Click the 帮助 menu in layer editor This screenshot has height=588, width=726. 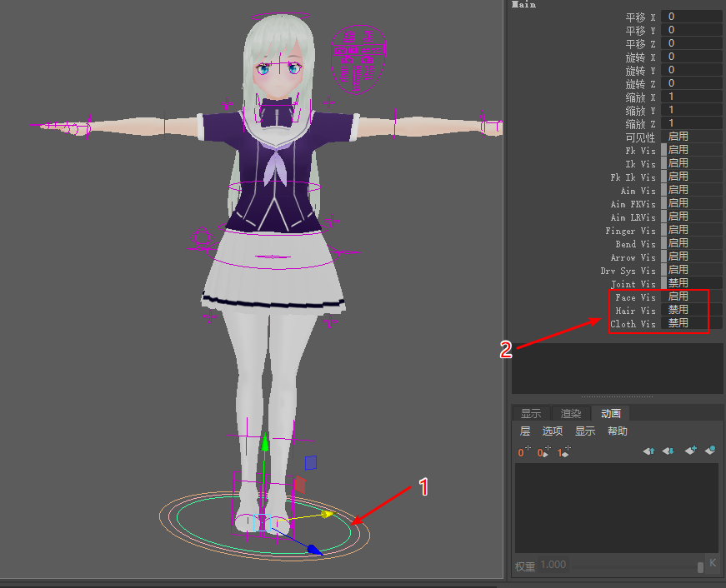tap(618, 431)
